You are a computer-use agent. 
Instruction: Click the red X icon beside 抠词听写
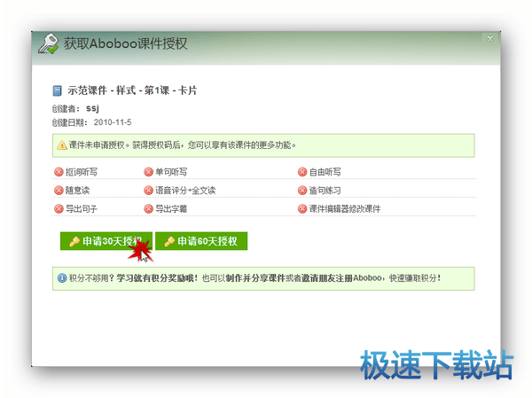59,172
